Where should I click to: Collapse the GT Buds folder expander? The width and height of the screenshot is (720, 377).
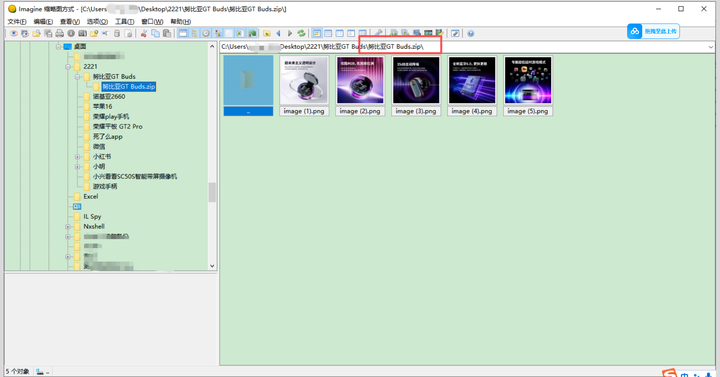click(x=78, y=77)
